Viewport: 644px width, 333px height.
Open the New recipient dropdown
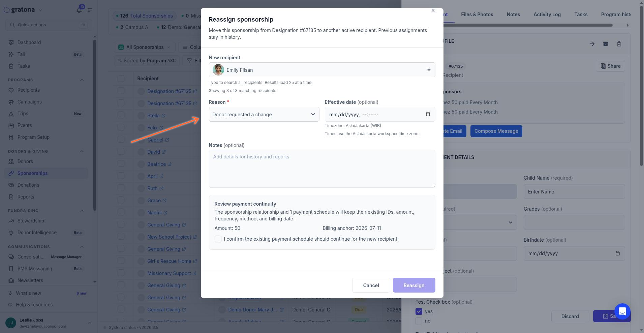[322, 70]
